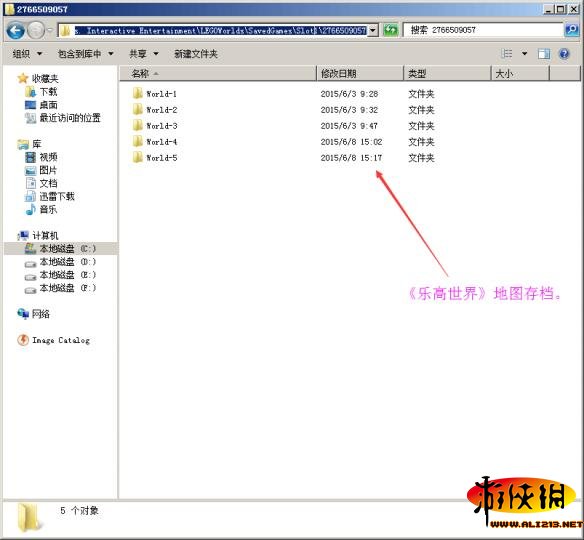Open the 包含到库中 menu

click(85, 54)
